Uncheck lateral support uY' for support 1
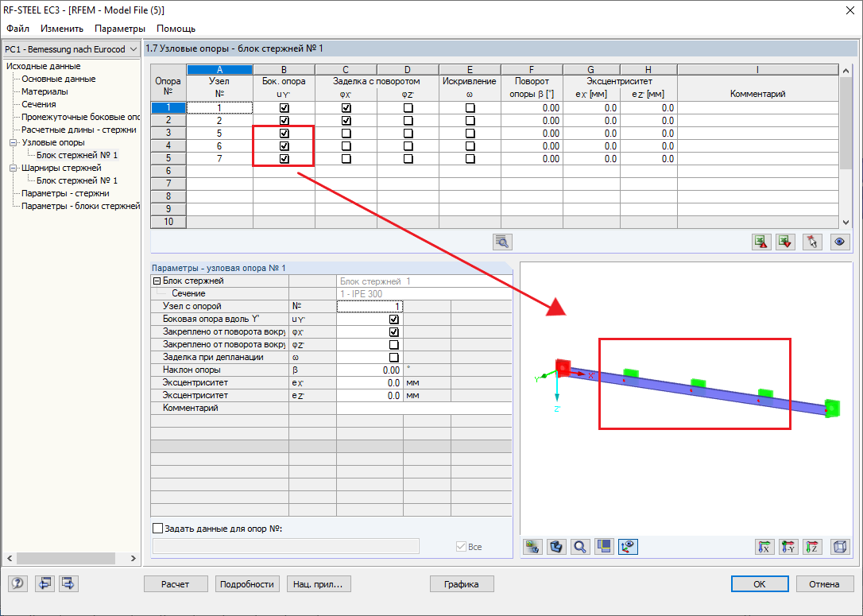This screenshot has width=863, height=616. tap(284, 108)
